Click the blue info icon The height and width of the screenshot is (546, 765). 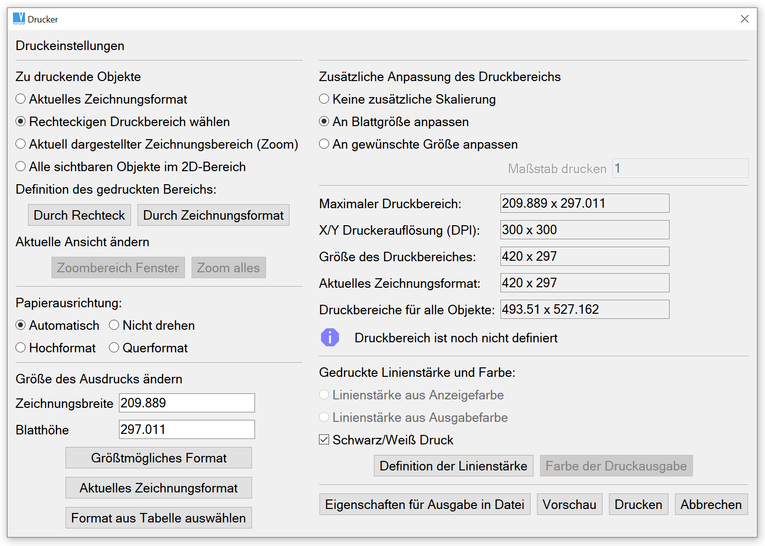point(329,337)
